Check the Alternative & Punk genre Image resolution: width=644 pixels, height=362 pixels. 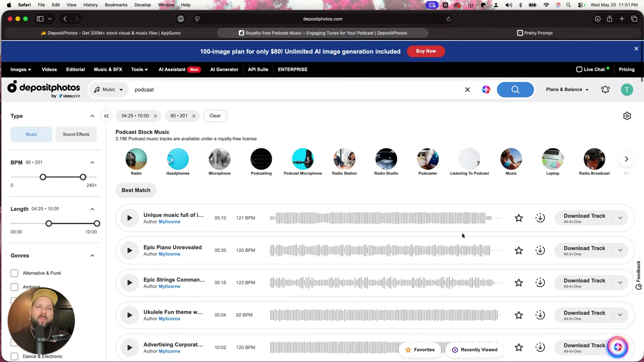(x=14, y=273)
